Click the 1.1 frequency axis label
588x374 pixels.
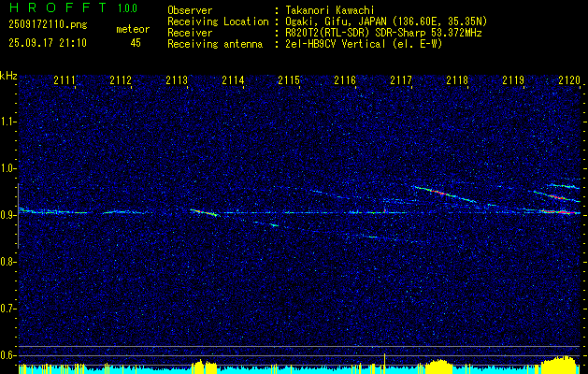pyautogui.click(x=7, y=122)
